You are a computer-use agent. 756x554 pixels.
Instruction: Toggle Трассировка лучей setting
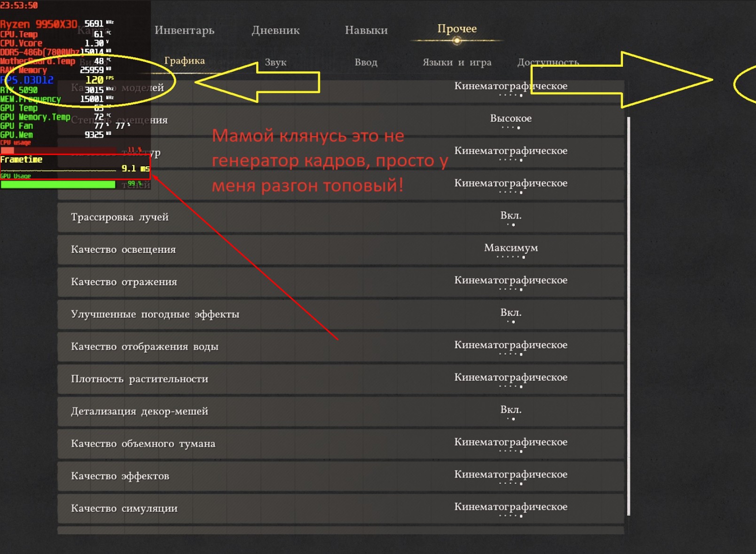pos(341,217)
